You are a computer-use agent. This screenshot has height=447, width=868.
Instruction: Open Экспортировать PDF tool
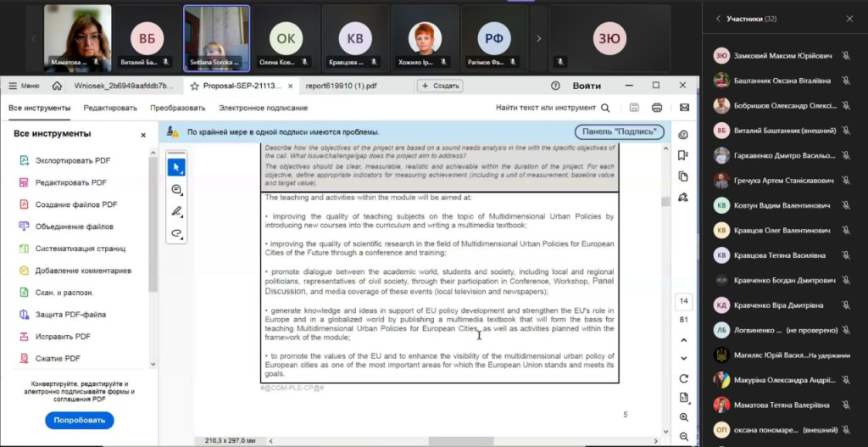point(73,160)
